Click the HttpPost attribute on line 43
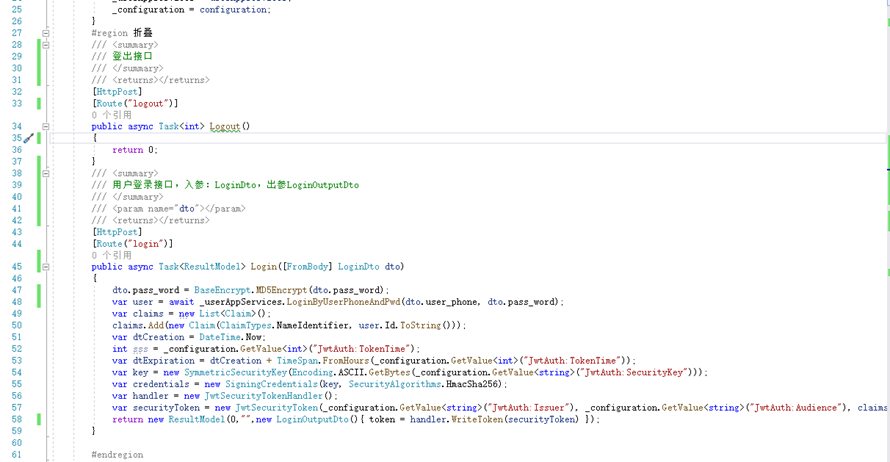 point(117,232)
